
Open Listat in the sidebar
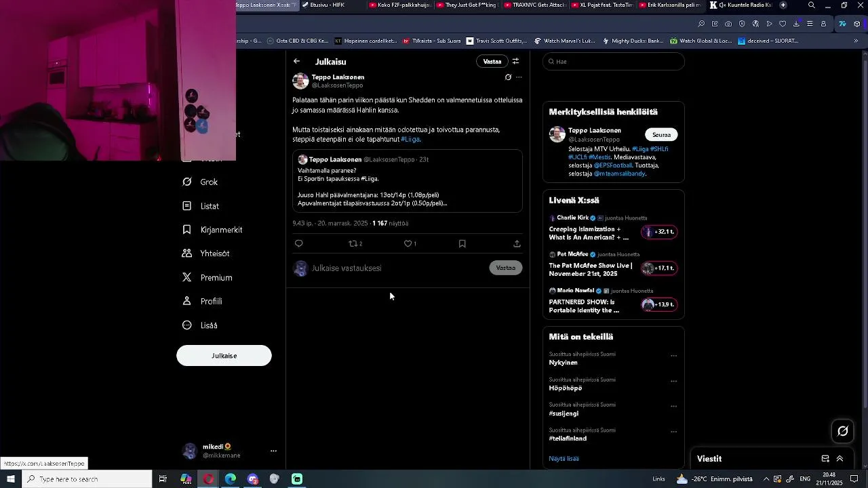(201, 206)
